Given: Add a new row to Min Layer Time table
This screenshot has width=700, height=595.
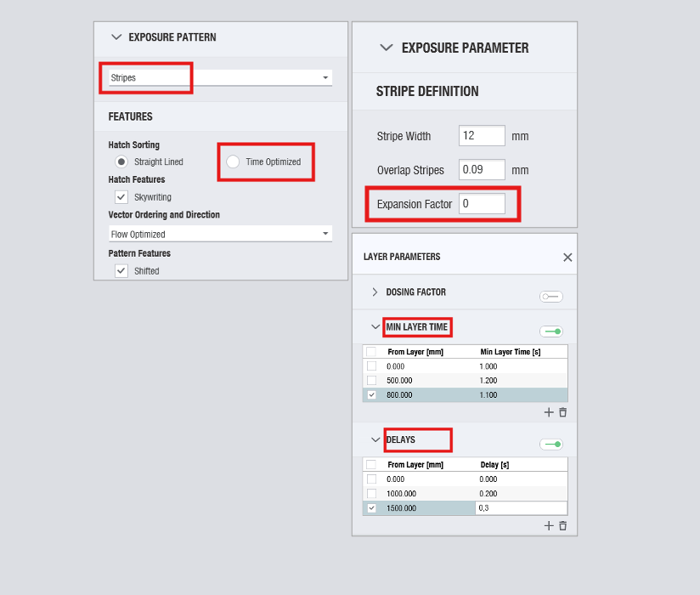Looking at the screenshot, I should point(549,412).
